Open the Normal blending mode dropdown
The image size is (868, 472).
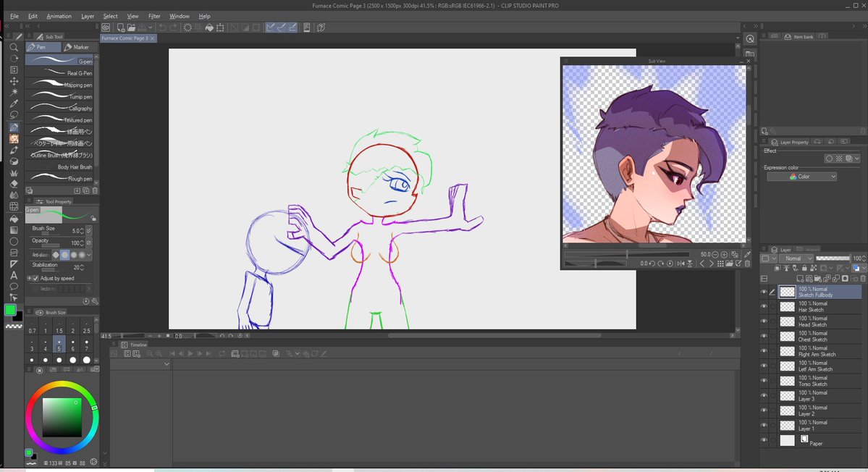click(796, 258)
